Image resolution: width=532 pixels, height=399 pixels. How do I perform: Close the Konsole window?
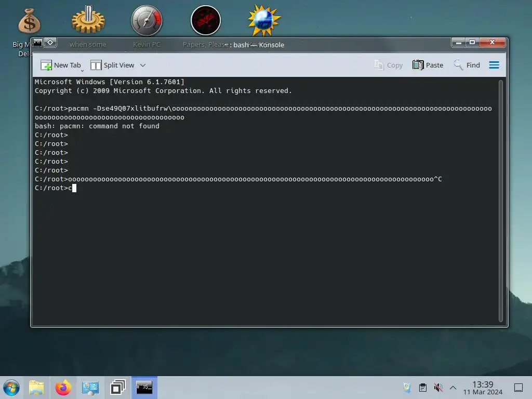point(493,42)
